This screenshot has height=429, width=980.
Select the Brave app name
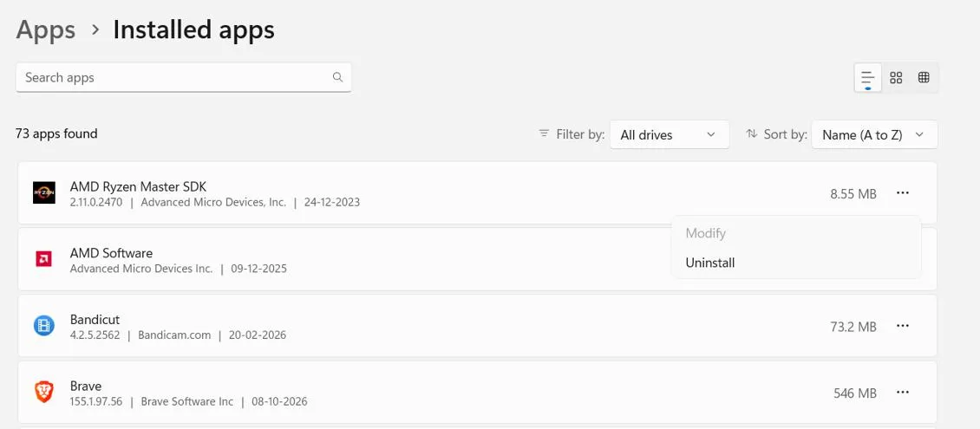[86, 386]
